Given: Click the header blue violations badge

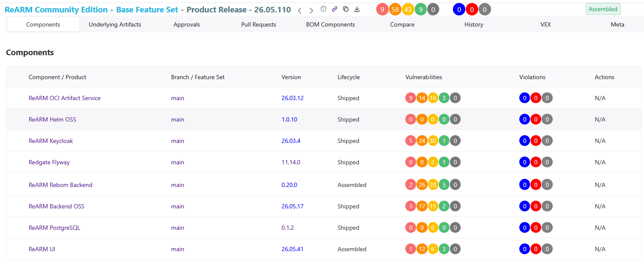Looking at the screenshot, I should [x=459, y=9].
